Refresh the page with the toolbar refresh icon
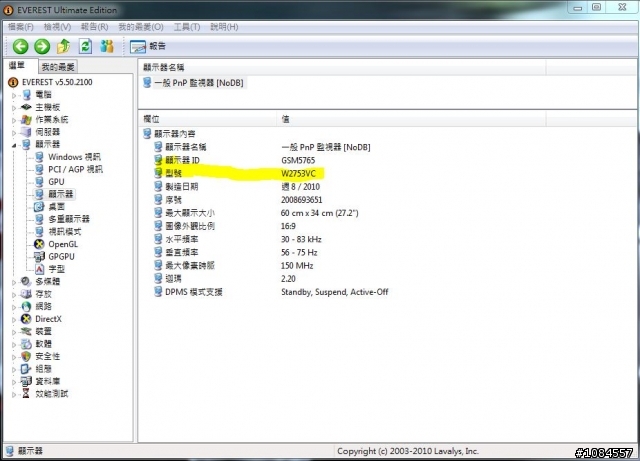640x461 pixels. coord(85,46)
